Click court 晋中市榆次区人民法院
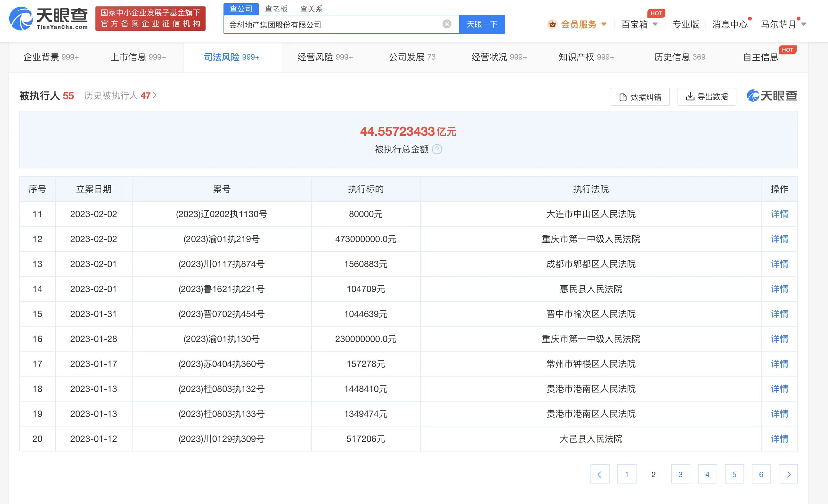Image resolution: width=828 pixels, height=504 pixels. coord(591,314)
